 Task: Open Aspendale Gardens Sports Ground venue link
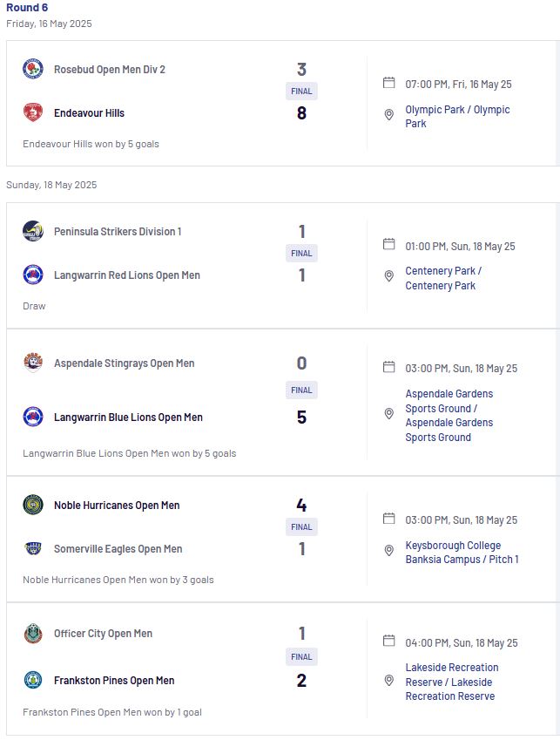pos(449,415)
